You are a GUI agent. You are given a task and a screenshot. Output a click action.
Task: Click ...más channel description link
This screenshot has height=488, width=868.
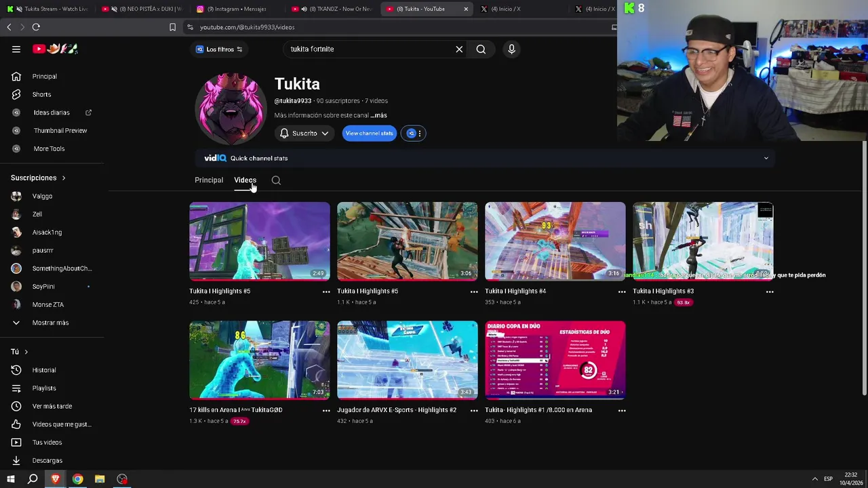[378, 115]
